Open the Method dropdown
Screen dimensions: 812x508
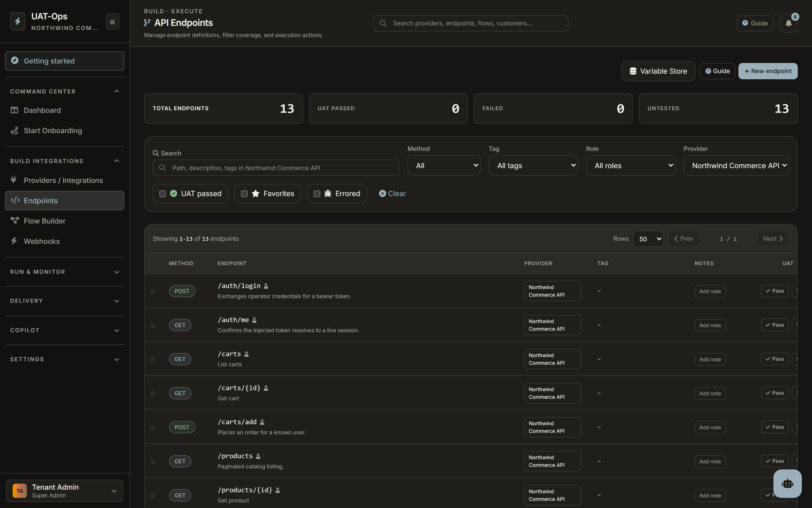pyautogui.click(x=444, y=165)
